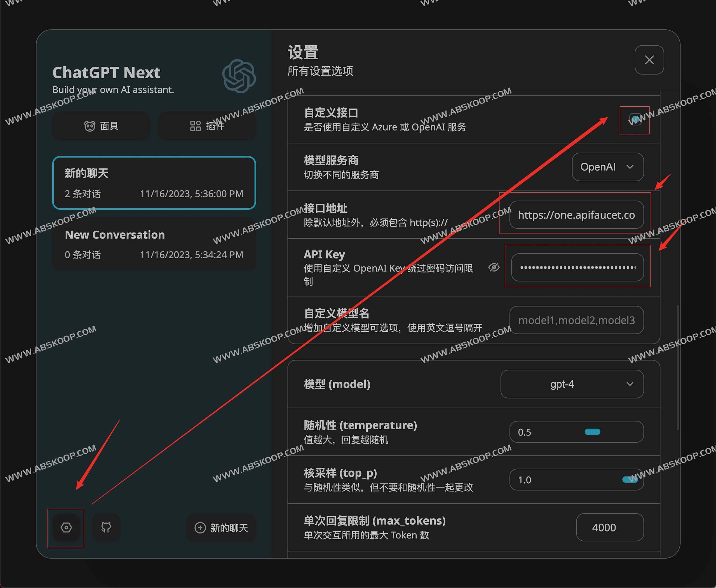The width and height of the screenshot is (716, 588).
Task: Click the max_tokens field showing 4000
Action: [x=610, y=527]
